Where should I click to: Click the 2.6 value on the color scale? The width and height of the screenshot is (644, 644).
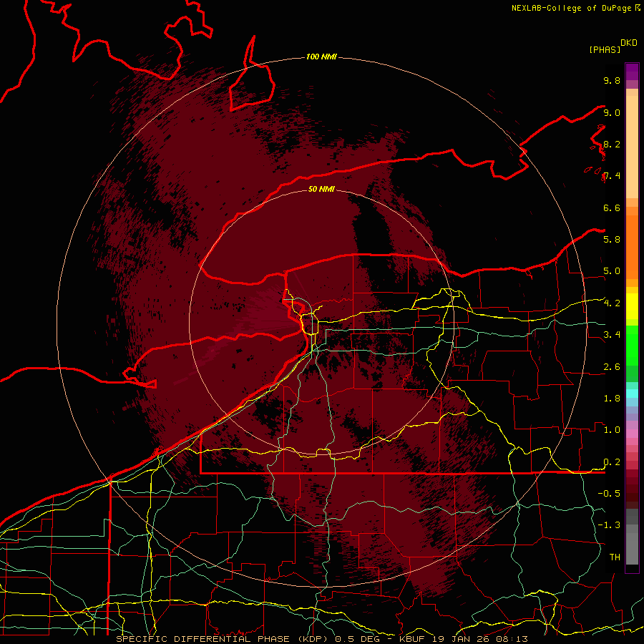[x=612, y=367]
